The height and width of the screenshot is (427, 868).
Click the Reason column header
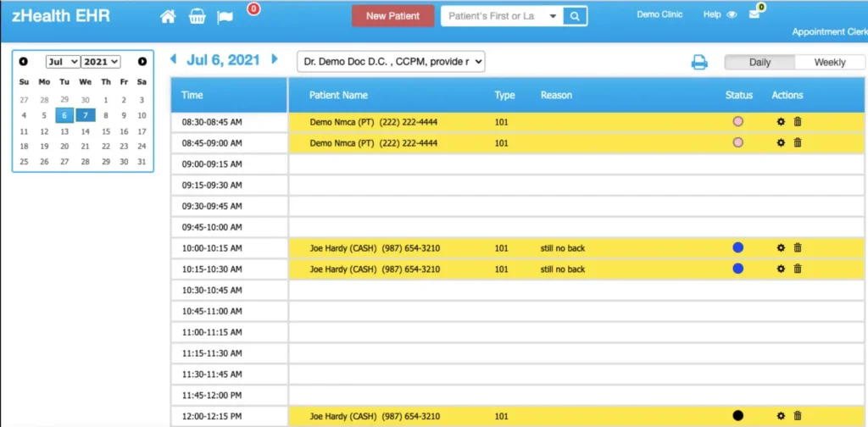[556, 95]
